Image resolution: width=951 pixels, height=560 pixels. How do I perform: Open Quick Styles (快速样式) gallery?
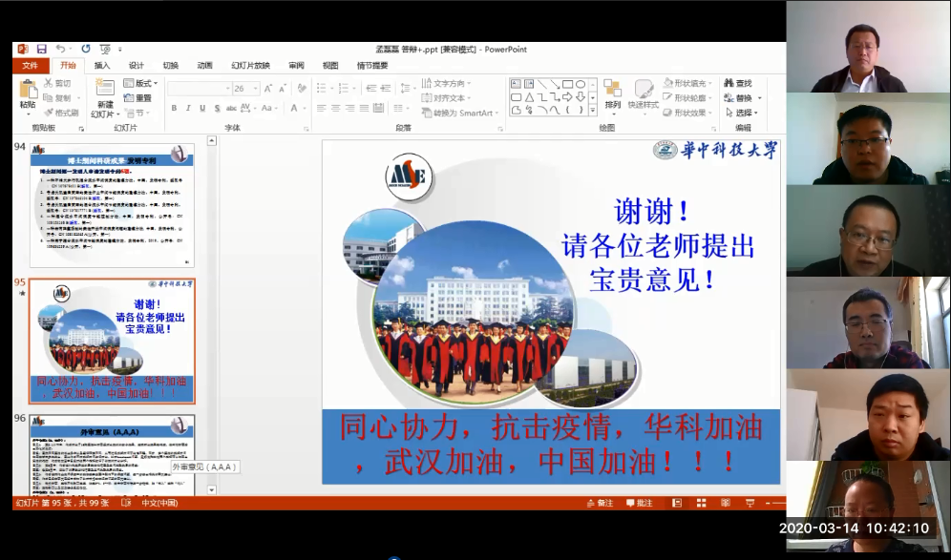(x=644, y=93)
